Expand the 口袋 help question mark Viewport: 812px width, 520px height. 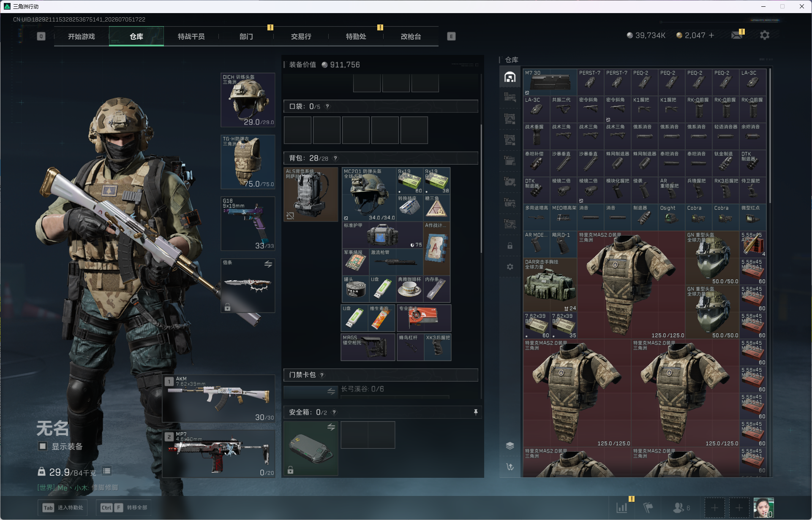tap(327, 107)
